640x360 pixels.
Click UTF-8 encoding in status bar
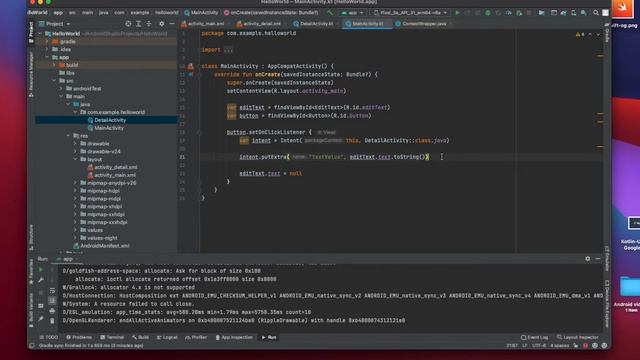coord(539,345)
